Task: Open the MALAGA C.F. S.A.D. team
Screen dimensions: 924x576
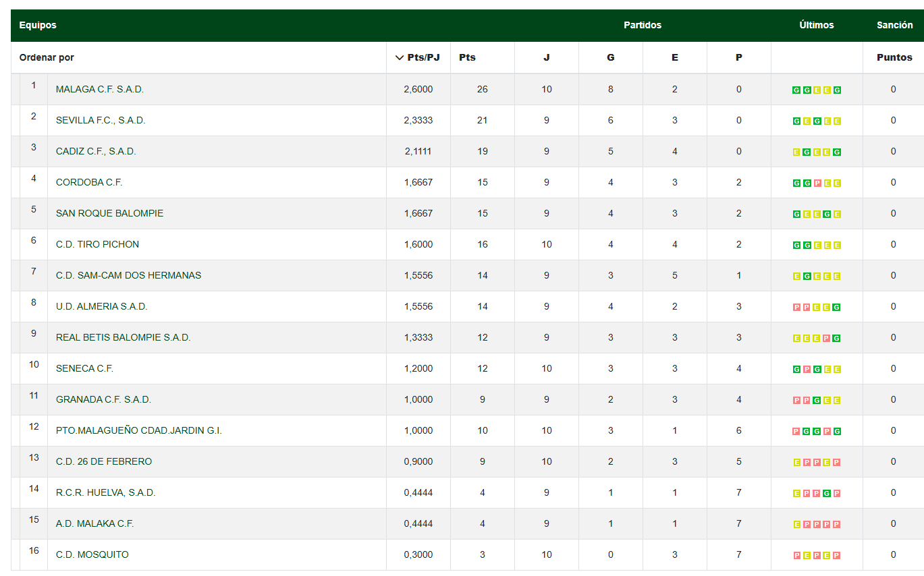Action: tap(100, 89)
